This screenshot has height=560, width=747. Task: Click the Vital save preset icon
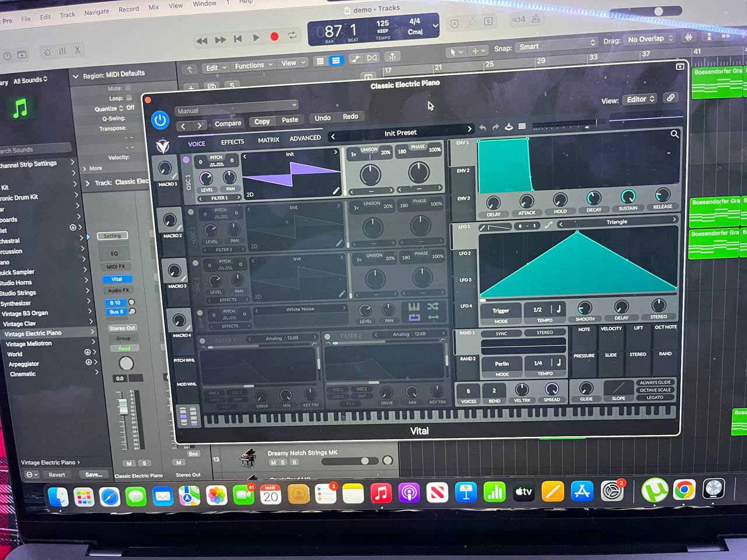[508, 127]
